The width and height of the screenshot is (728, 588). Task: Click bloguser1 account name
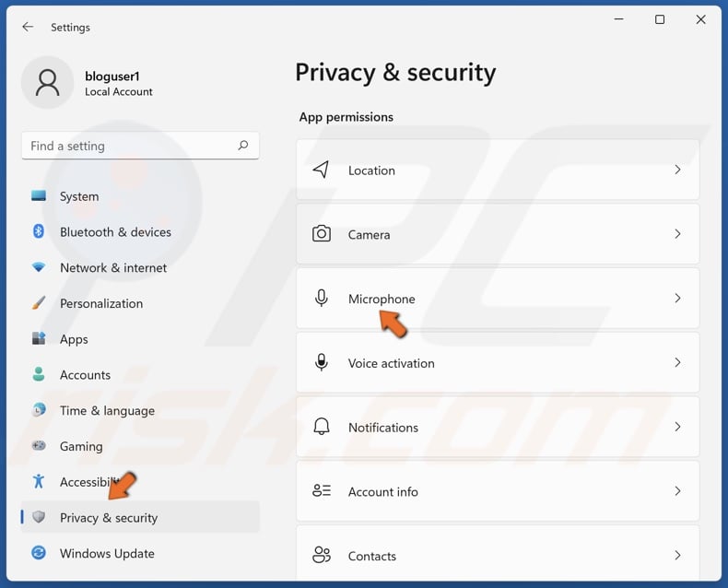(112, 76)
